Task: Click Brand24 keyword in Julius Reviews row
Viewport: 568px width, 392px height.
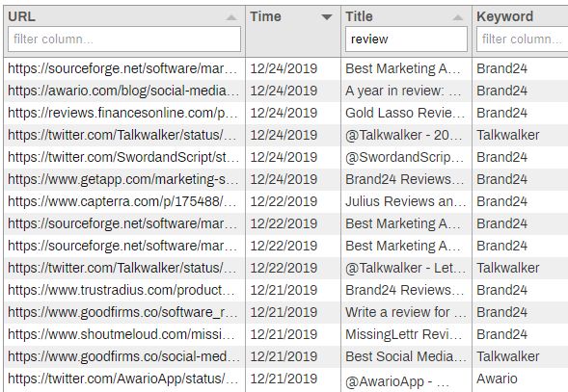Action: click(501, 201)
